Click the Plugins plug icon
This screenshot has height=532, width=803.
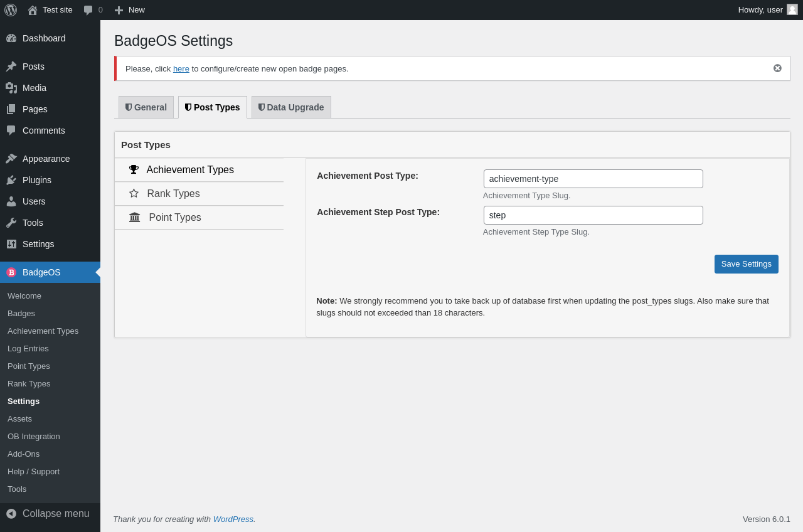coord(11,180)
